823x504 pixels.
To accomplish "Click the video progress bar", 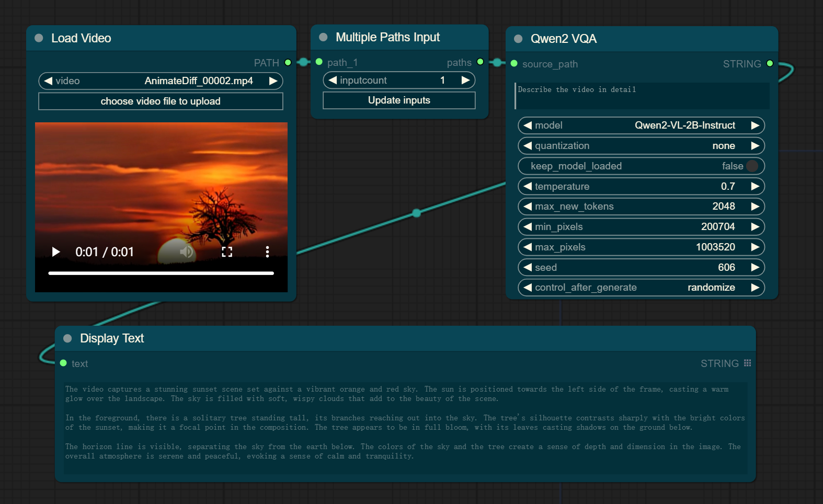I will (x=161, y=273).
